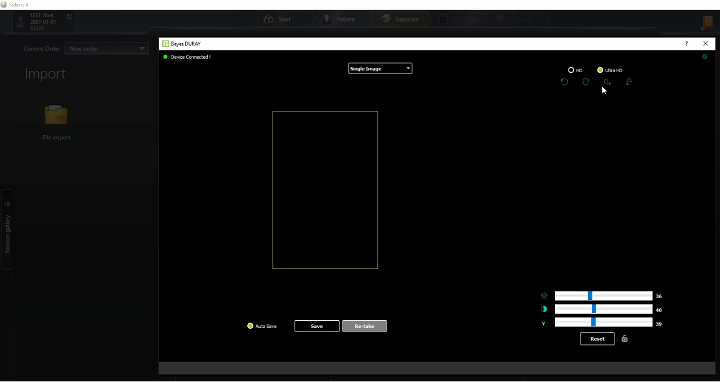The height and width of the screenshot is (382, 720).
Task: Click the Re-take button
Action: [364, 326]
